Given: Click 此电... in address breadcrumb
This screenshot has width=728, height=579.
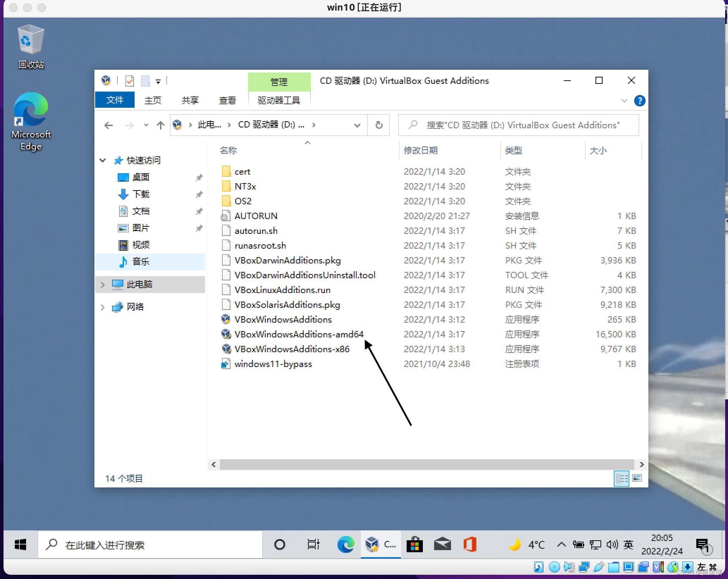Looking at the screenshot, I should point(209,125).
